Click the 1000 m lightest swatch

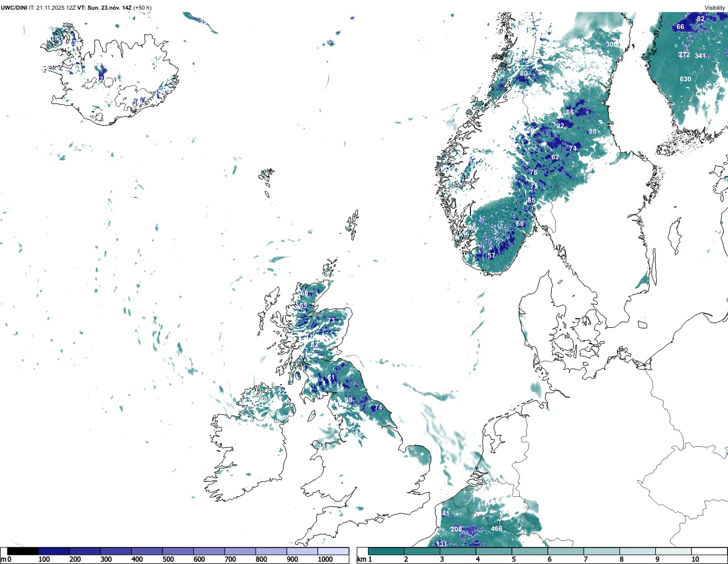(x=333, y=551)
